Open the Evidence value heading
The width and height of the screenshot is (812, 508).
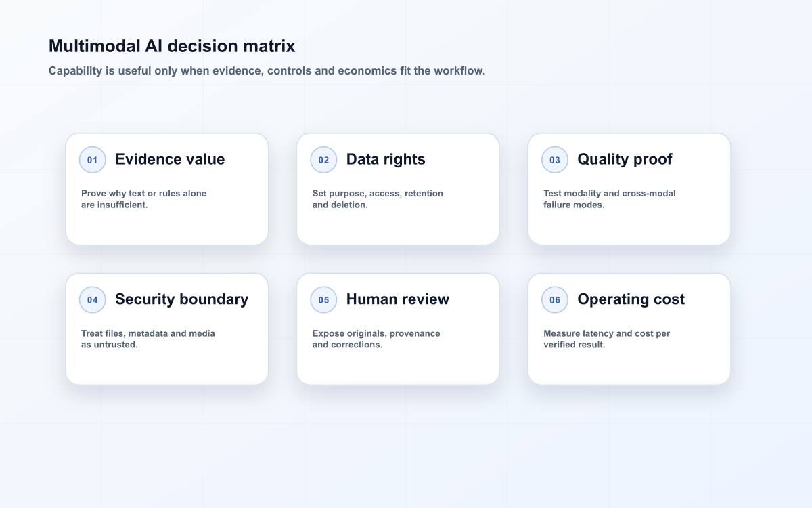170,159
